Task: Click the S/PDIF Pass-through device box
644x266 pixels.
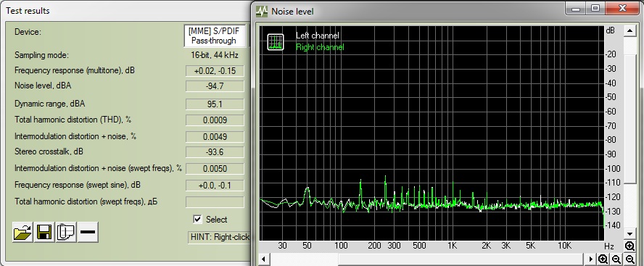Action: pyautogui.click(x=215, y=36)
